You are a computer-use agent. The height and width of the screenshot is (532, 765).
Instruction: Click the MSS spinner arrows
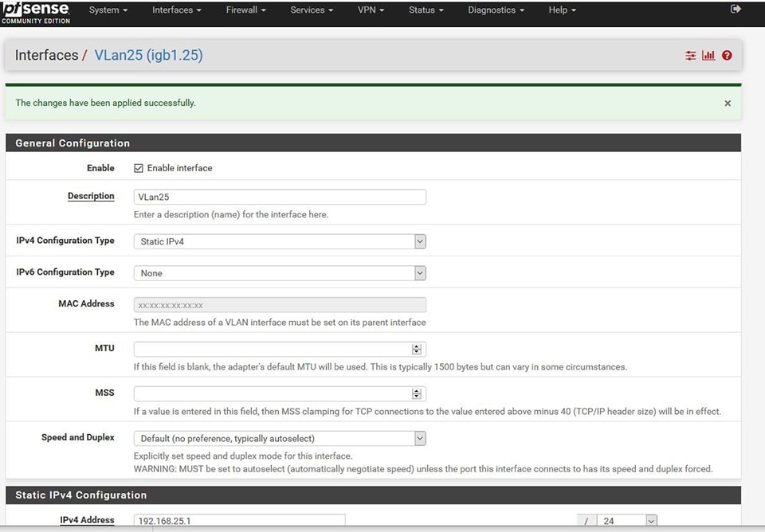point(416,394)
